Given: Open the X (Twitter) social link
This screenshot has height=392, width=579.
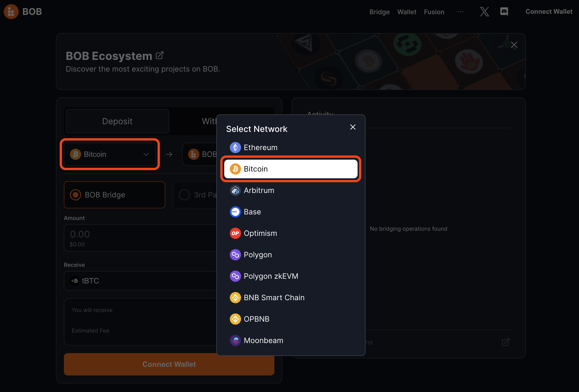Looking at the screenshot, I should point(484,12).
